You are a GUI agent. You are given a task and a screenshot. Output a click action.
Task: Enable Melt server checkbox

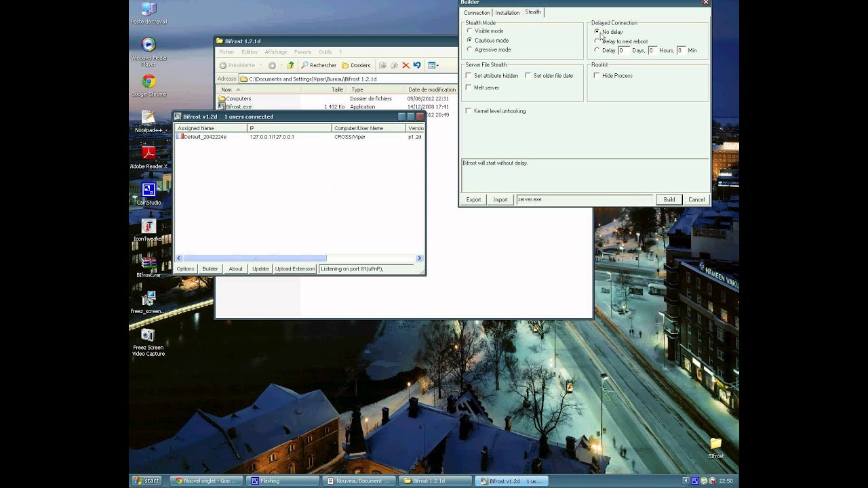coord(469,87)
